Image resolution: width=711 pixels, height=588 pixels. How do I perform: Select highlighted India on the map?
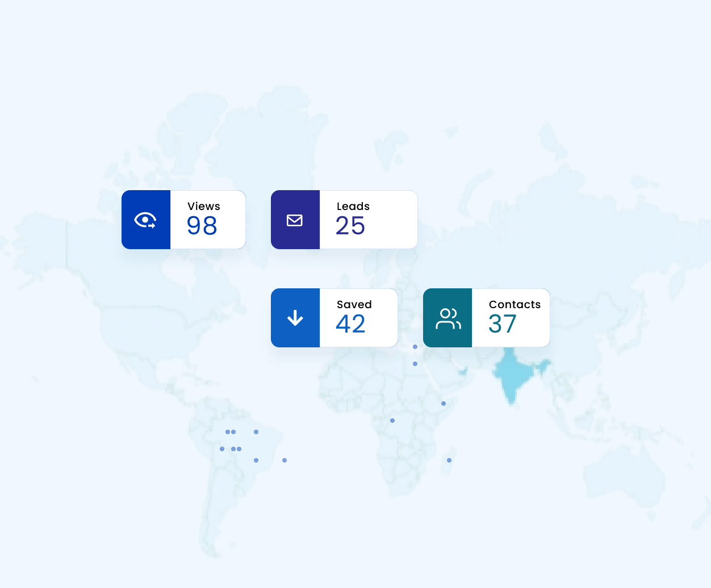pos(513,375)
